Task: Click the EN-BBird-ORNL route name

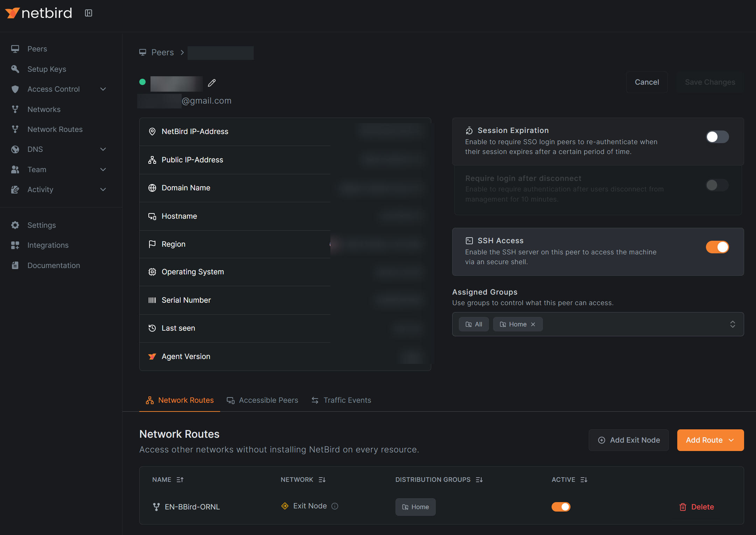Action: [x=192, y=507]
